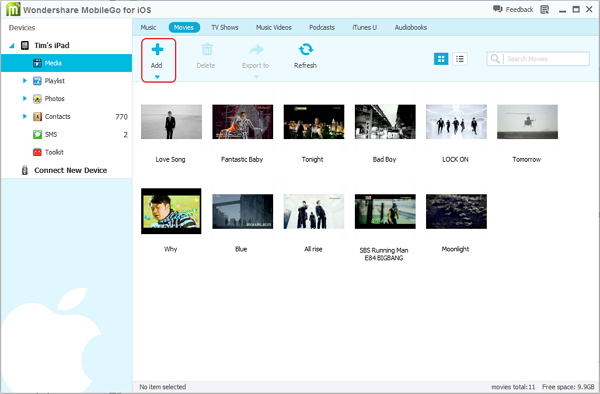The image size is (600, 394).
Task: Select the Love Song video thumbnail
Action: pyautogui.click(x=171, y=122)
